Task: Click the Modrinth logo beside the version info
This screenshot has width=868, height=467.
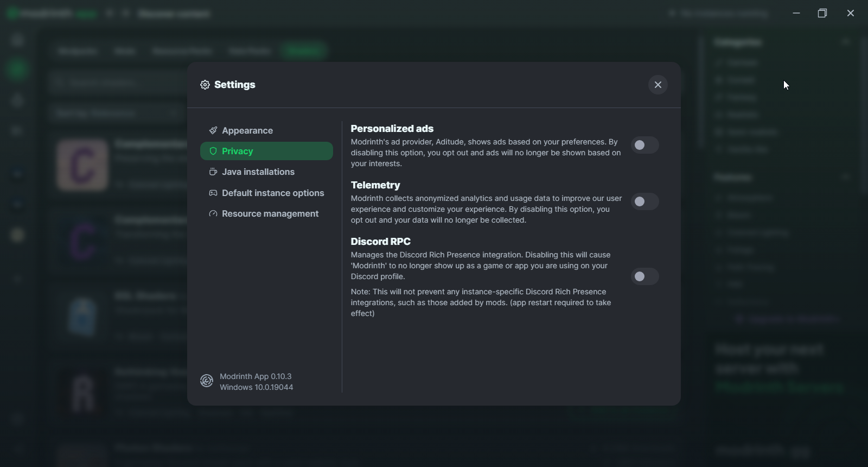Action: 207,381
